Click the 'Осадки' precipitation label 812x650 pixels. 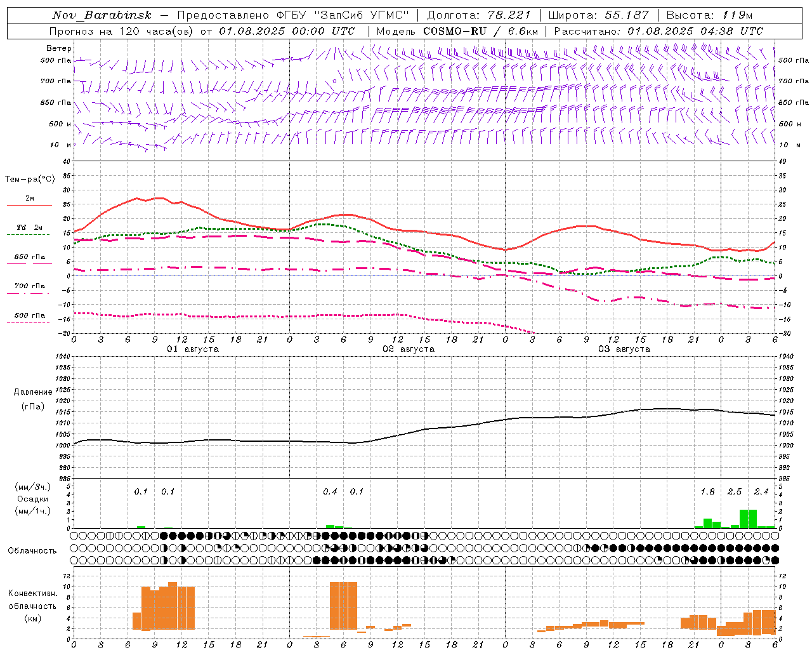[32, 499]
